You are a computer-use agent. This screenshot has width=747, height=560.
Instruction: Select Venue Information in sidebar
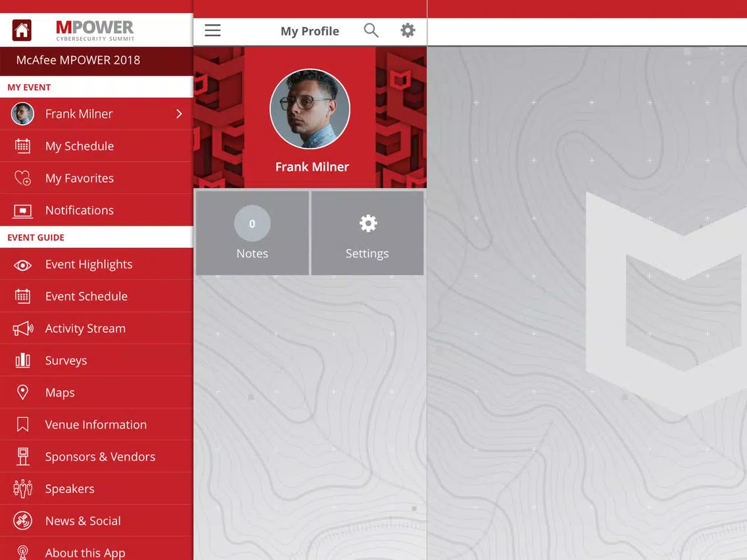click(97, 425)
